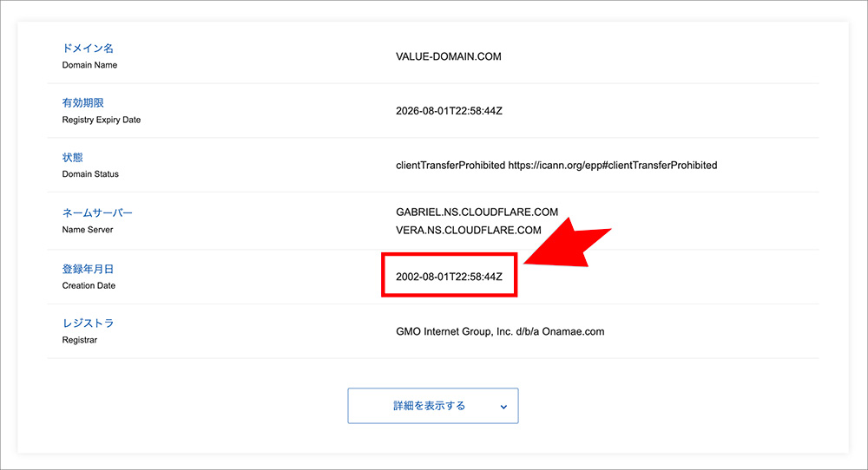Open the レジストラ label link
The height and width of the screenshot is (470, 868).
coord(88,323)
